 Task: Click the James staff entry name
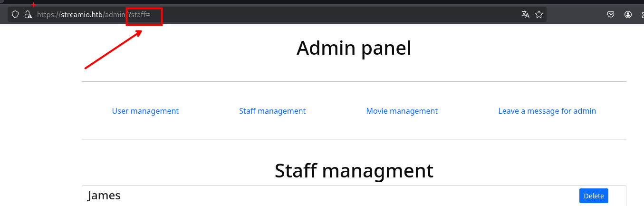(x=104, y=195)
